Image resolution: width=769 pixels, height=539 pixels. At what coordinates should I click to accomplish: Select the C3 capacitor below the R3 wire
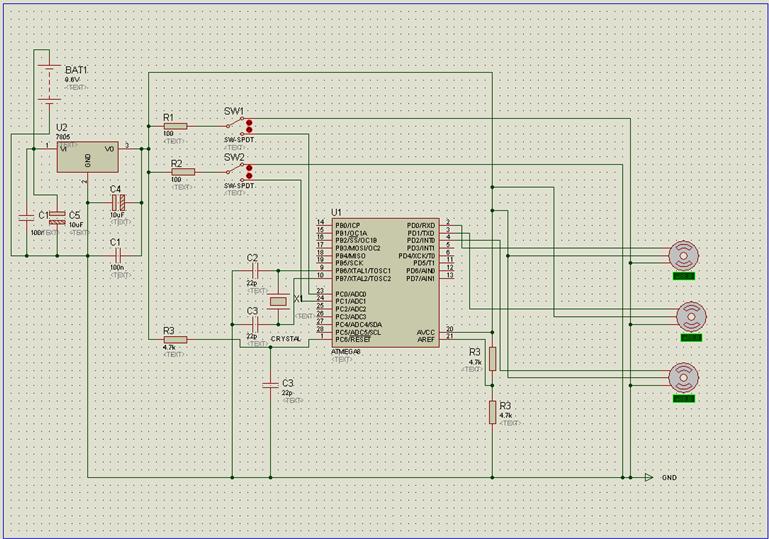coord(270,385)
